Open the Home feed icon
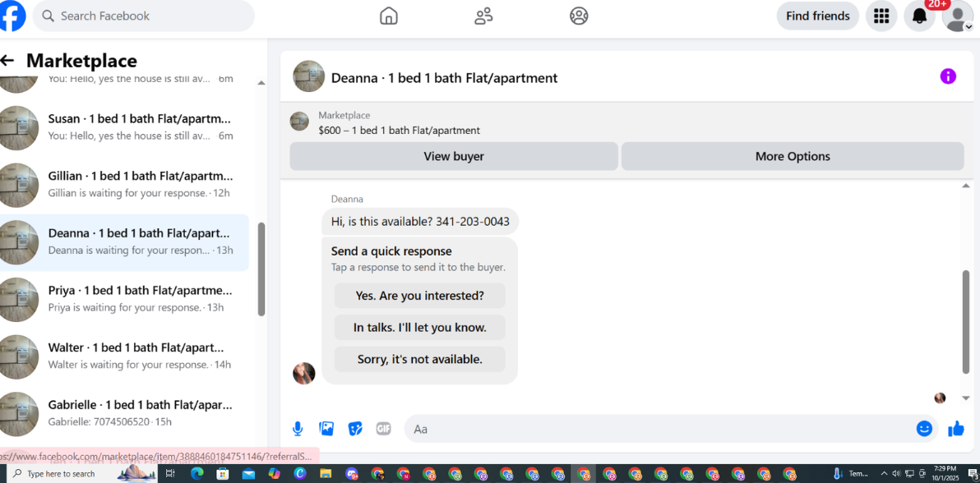The width and height of the screenshot is (980, 483). tap(389, 16)
